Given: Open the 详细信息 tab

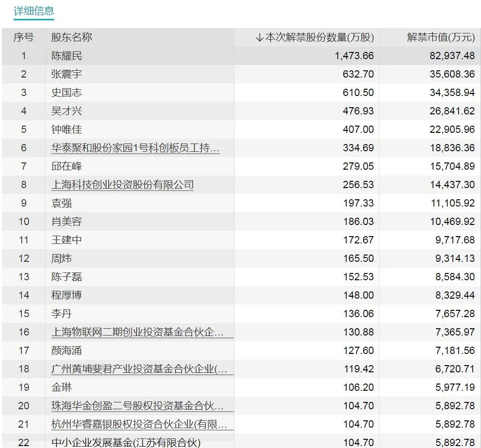Looking at the screenshot, I should [x=34, y=11].
